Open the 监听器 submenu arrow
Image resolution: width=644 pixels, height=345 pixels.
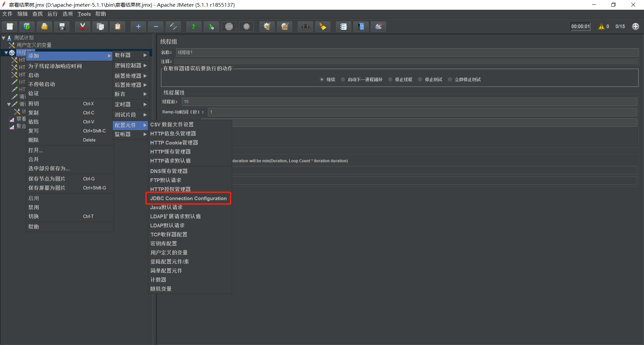pos(145,134)
